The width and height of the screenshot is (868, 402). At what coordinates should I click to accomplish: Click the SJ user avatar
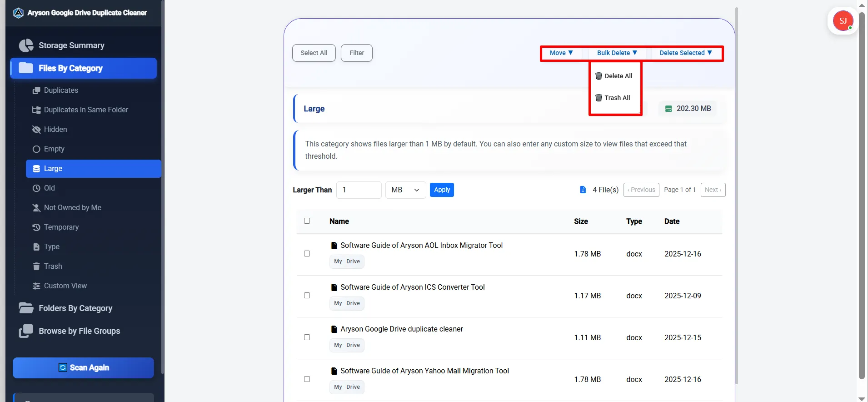843,21
